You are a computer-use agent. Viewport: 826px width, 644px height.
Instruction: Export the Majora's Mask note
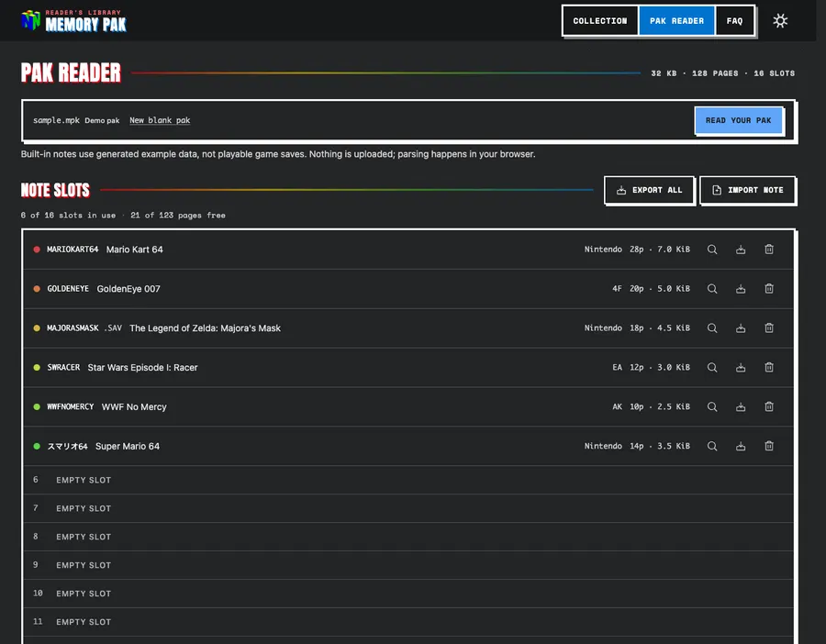[740, 328]
